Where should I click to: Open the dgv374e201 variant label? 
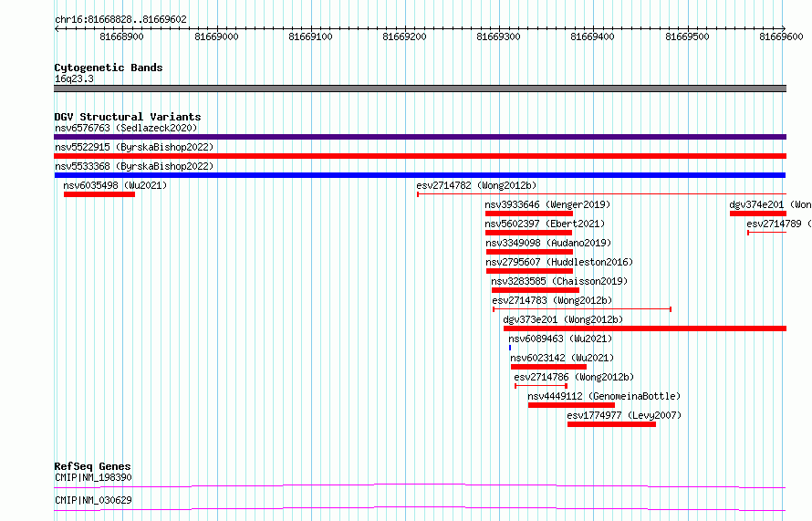[770, 204]
